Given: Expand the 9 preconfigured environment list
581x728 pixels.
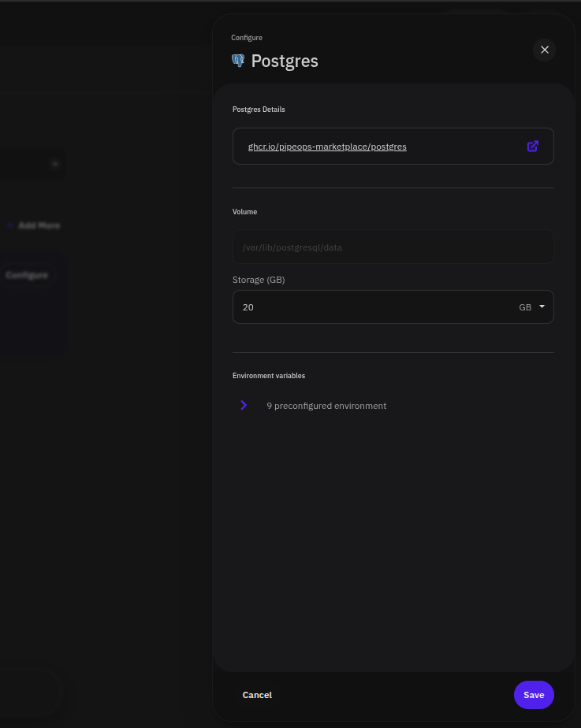Looking at the screenshot, I should coord(244,405).
